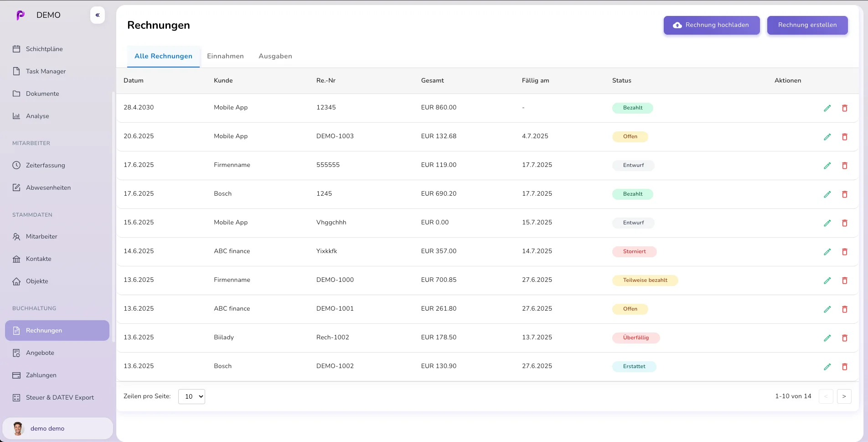
Task: Collapse the sidebar with the chevron button
Action: point(97,15)
